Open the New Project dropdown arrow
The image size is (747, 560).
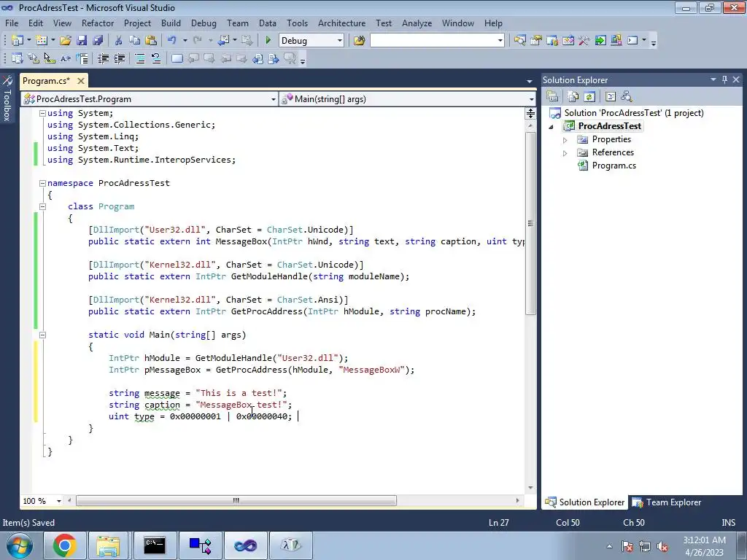tap(29, 41)
